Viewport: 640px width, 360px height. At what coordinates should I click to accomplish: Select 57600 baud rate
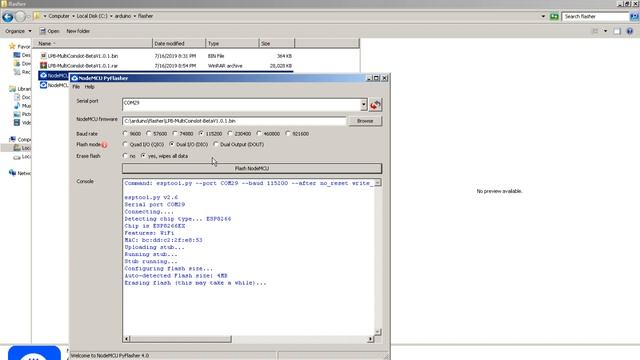(x=149, y=133)
